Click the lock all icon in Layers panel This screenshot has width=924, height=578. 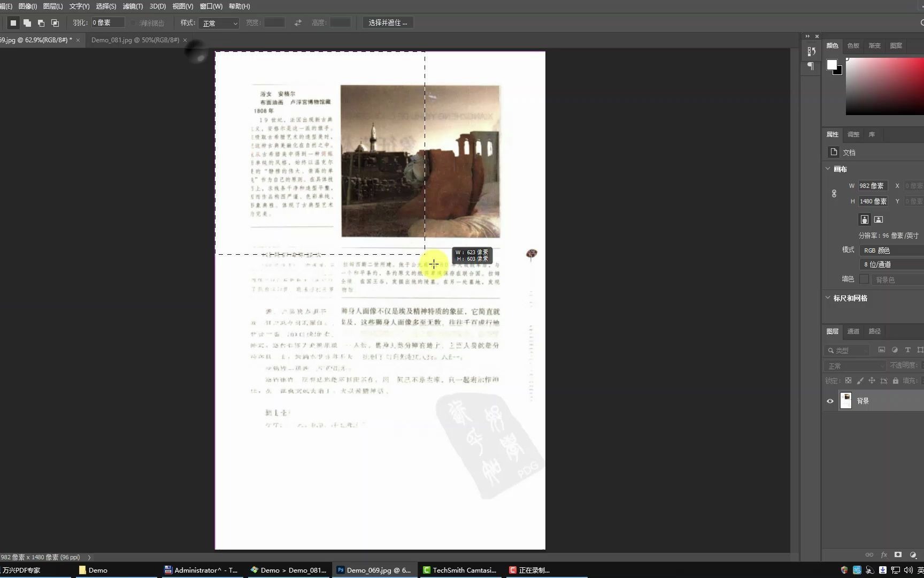(896, 381)
